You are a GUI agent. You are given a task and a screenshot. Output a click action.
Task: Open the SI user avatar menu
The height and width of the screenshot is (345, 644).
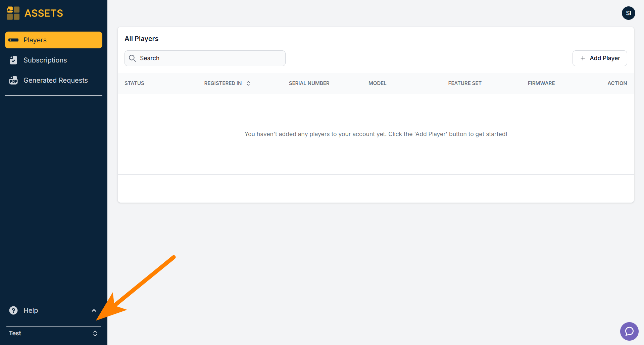pyautogui.click(x=629, y=13)
